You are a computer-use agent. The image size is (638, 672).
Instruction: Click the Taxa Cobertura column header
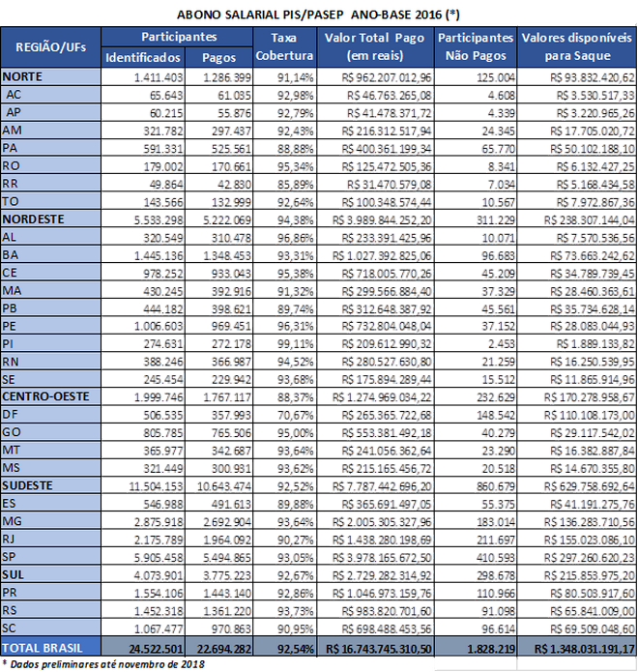click(284, 46)
